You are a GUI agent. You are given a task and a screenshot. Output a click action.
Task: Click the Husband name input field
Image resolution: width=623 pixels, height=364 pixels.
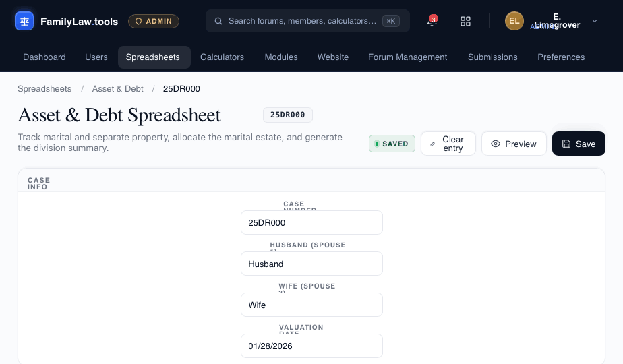click(311, 264)
